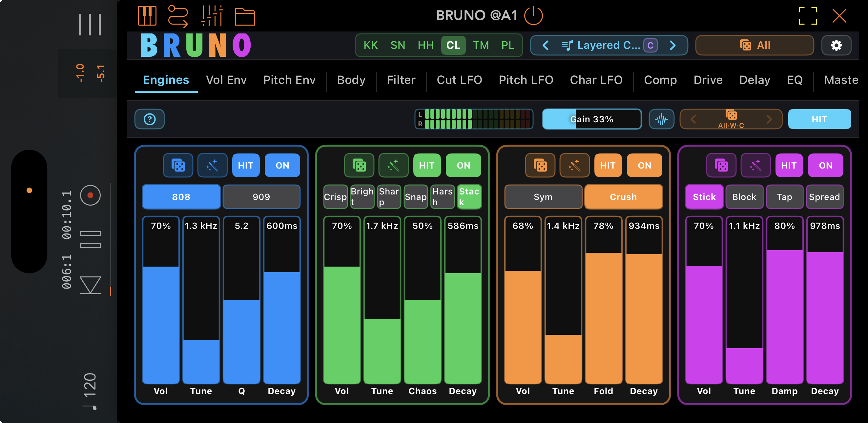Select the Block mode in purple engine
This screenshot has width=868, height=423.
[x=744, y=197]
